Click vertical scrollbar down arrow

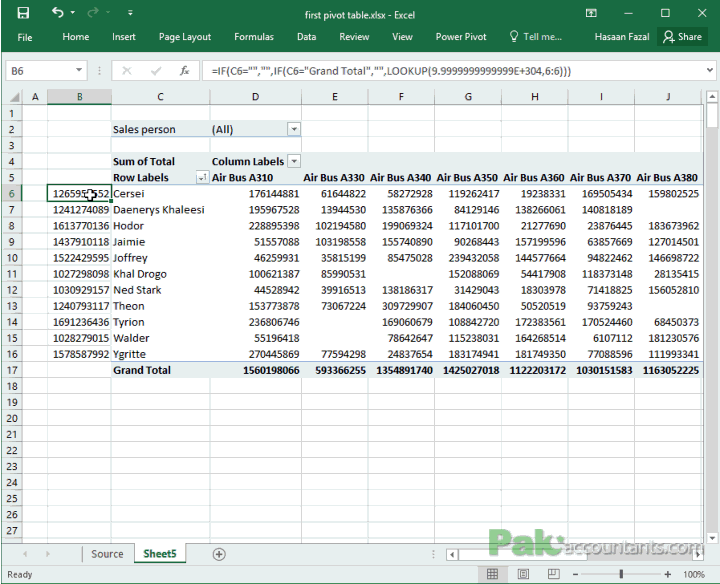point(712,538)
